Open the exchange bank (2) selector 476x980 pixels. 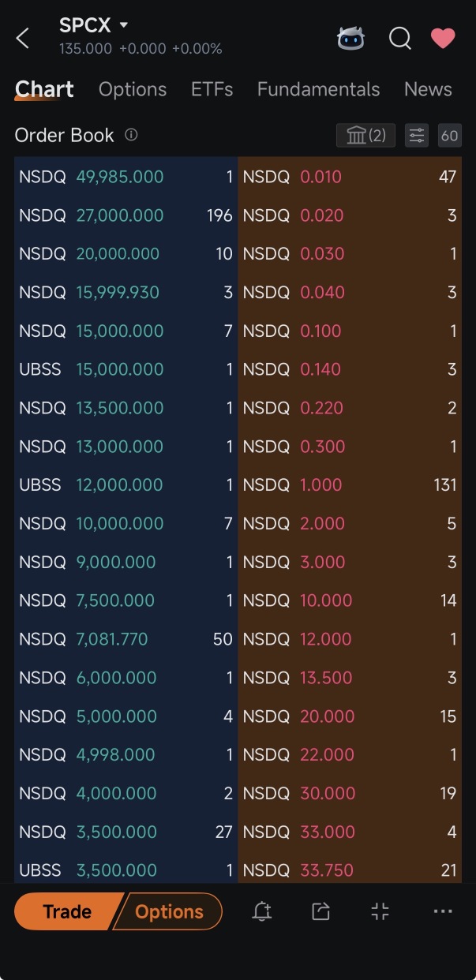(365, 136)
